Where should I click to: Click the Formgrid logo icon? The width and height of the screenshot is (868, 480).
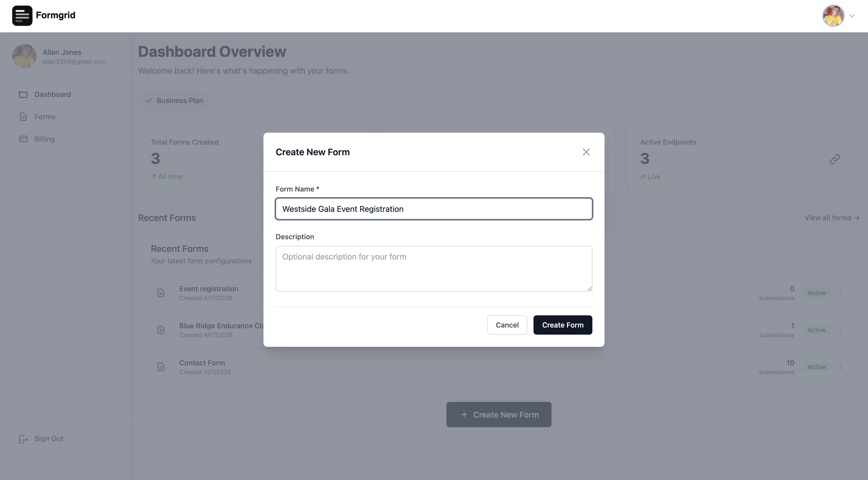click(22, 15)
